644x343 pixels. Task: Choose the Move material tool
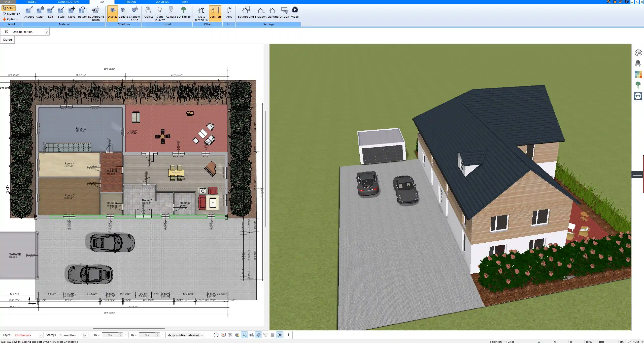(x=72, y=12)
